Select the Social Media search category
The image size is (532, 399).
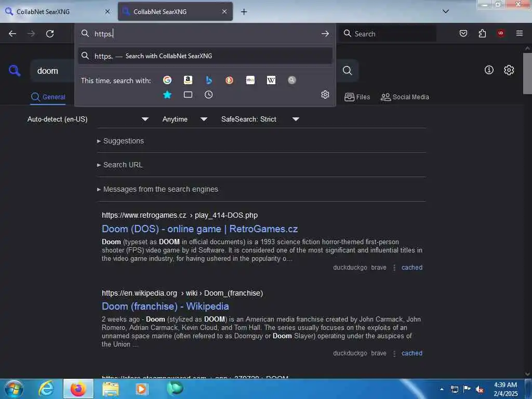pyautogui.click(x=405, y=97)
